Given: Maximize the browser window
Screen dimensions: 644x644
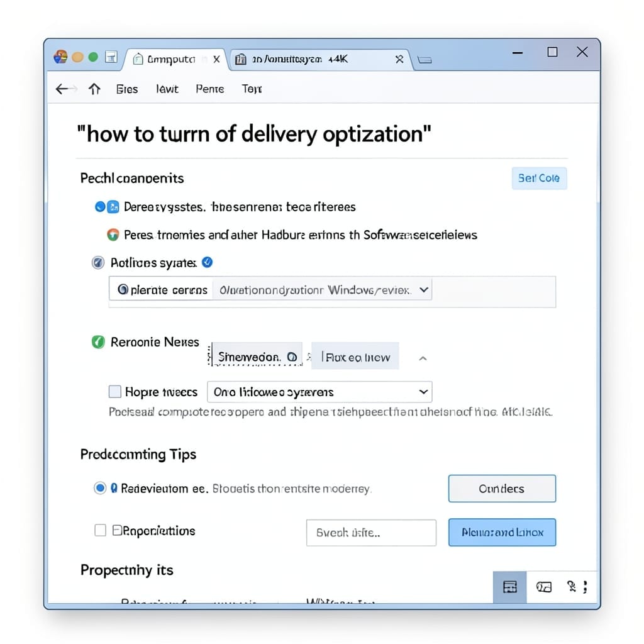Looking at the screenshot, I should tap(552, 52).
